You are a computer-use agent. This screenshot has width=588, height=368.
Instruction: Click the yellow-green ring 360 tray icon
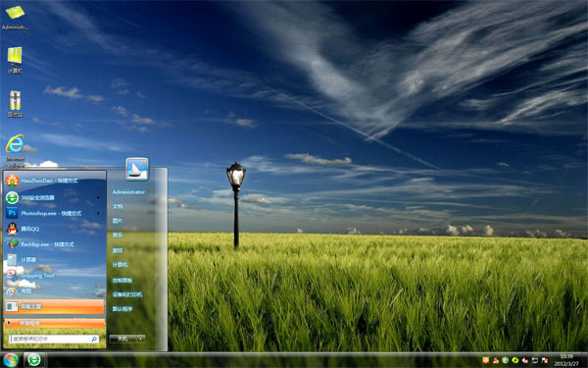click(515, 360)
